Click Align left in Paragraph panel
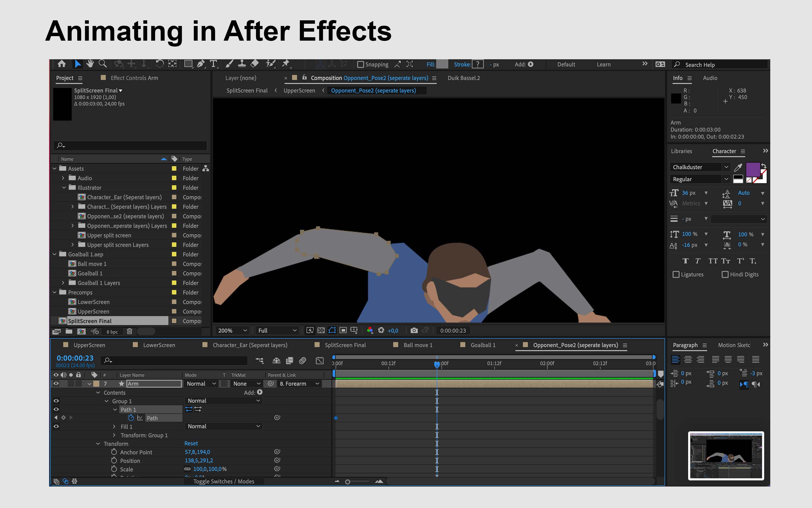812x508 pixels. pyautogui.click(x=676, y=360)
